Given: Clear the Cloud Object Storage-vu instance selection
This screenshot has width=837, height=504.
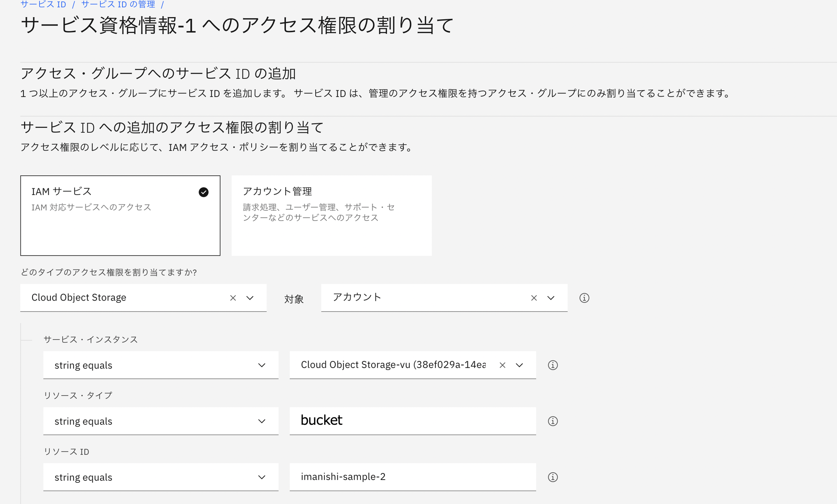Looking at the screenshot, I should pyautogui.click(x=502, y=365).
